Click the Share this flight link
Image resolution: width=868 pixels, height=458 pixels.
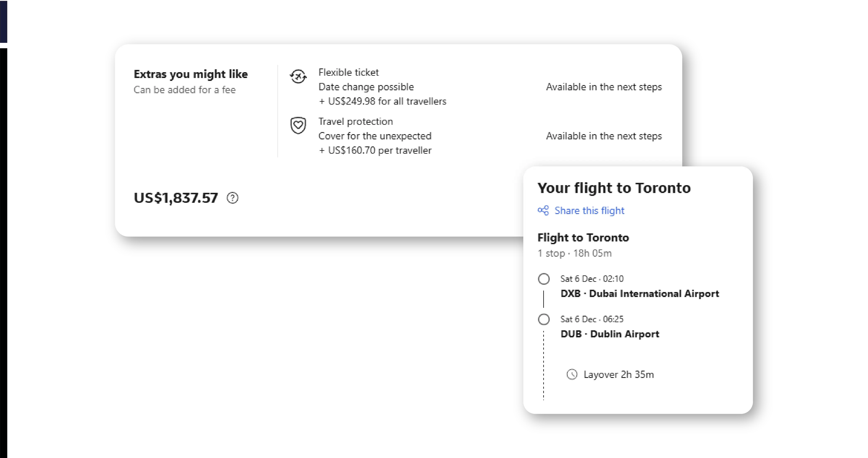[x=589, y=211]
